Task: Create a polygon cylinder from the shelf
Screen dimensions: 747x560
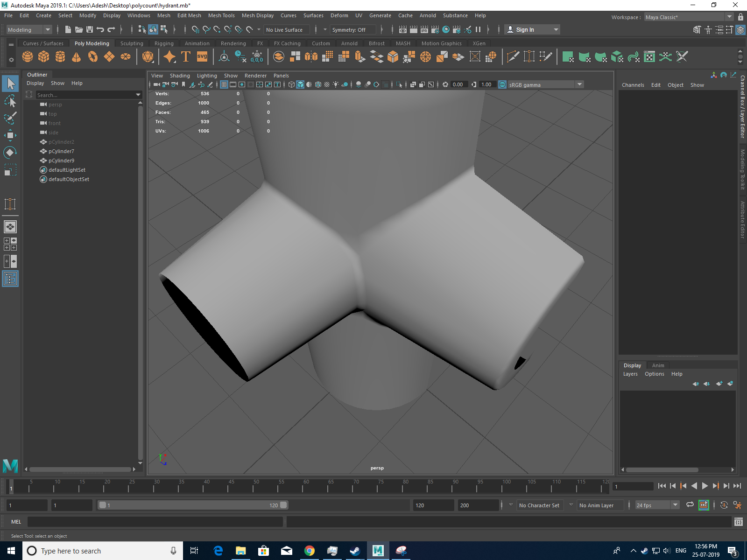Action: (x=60, y=57)
